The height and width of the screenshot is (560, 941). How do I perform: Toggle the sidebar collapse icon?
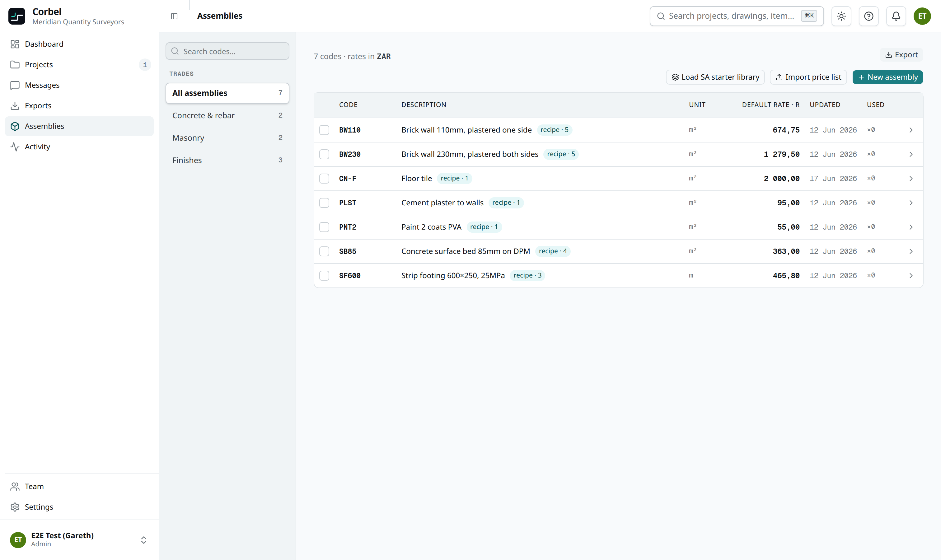(174, 16)
